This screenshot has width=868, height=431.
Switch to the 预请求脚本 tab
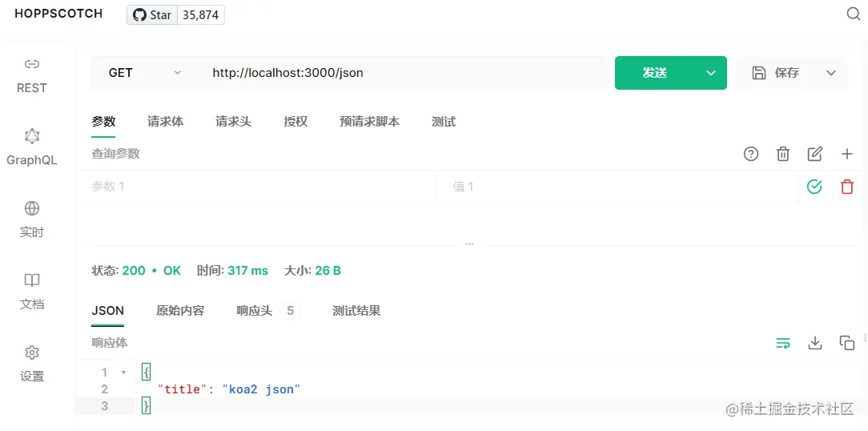(370, 122)
